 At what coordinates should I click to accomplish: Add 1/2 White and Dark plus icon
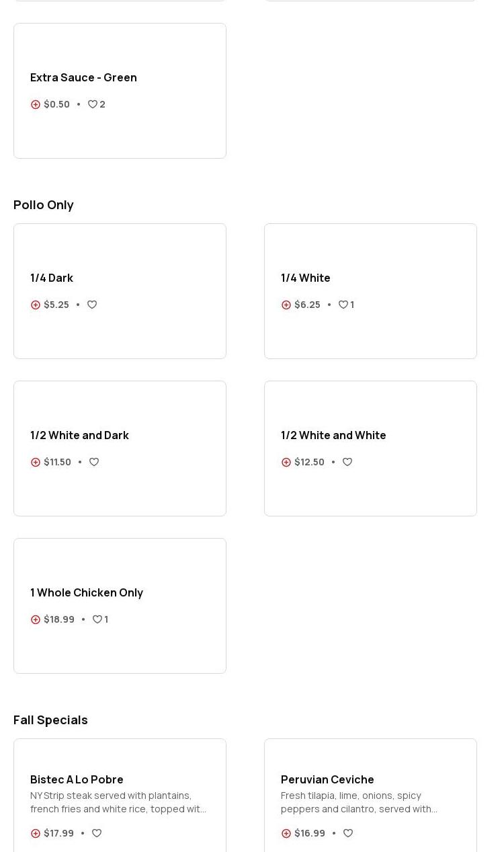[x=36, y=462]
